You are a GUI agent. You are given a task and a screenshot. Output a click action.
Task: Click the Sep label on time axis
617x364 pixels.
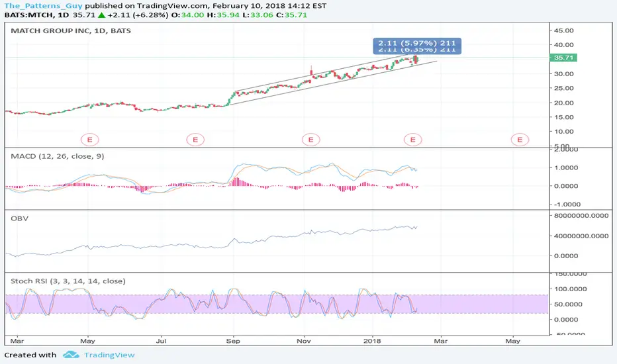[x=233, y=341]
